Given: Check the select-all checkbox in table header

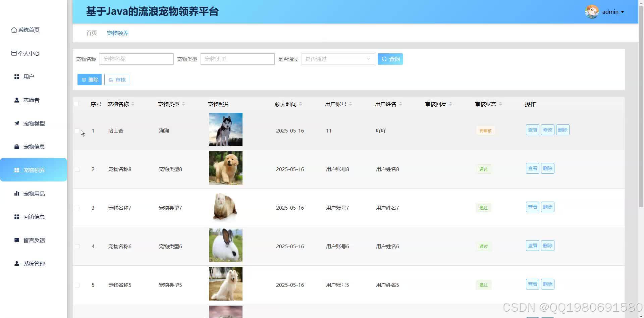Looking at the screenshot, I should click(x=77, y=104).
